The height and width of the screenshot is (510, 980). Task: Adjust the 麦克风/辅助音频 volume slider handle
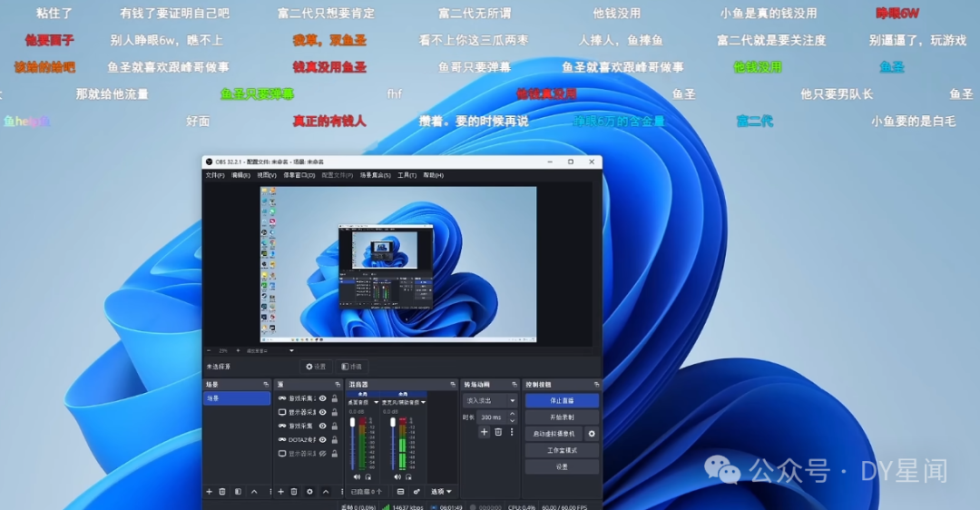pos(393,423)
